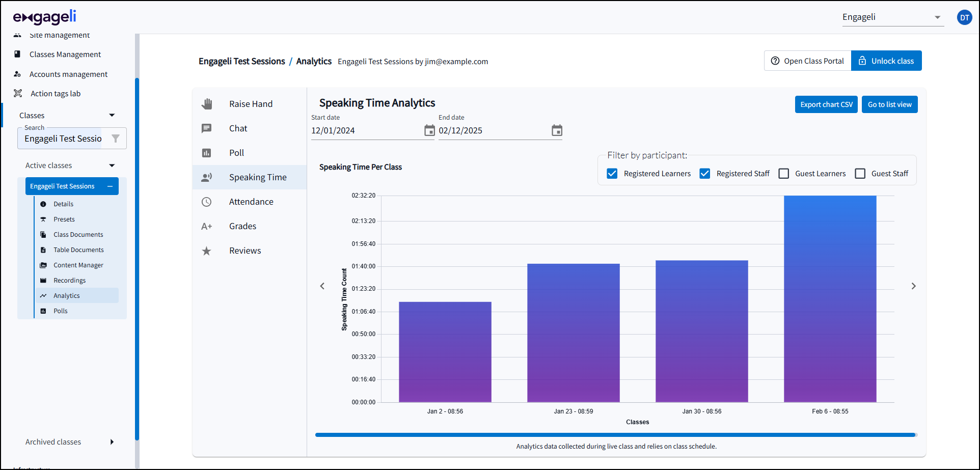Click the Chat bubble icon
The width and height of the screenshot is (980, 470).
click(206, 128)
